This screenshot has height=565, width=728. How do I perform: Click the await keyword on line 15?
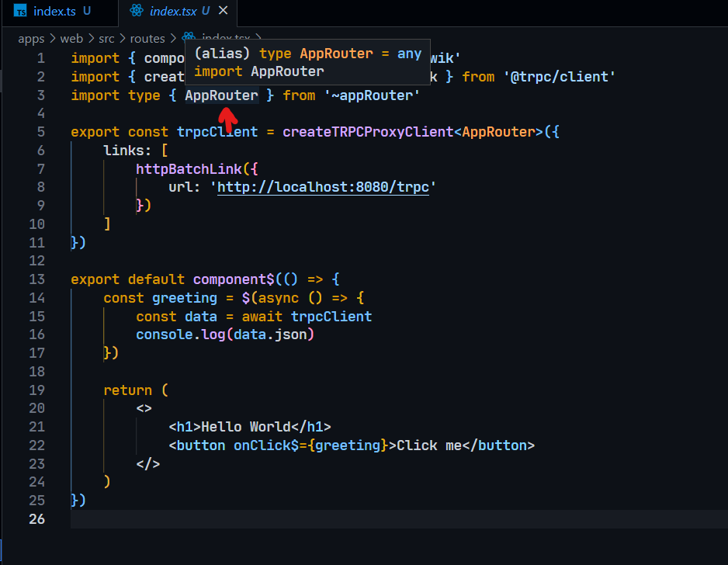coord(262,317)
